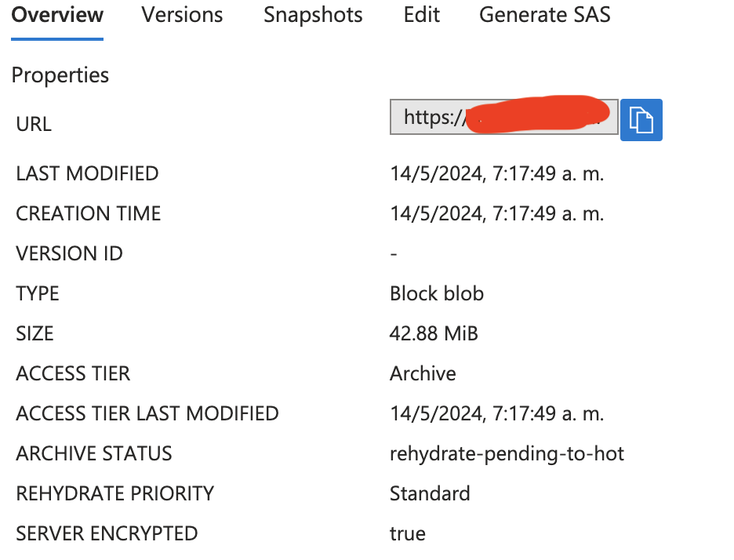Viewport: 734px width, 560px height.
Task: Click the Properties heading
Action: click(x=60, y=75)
